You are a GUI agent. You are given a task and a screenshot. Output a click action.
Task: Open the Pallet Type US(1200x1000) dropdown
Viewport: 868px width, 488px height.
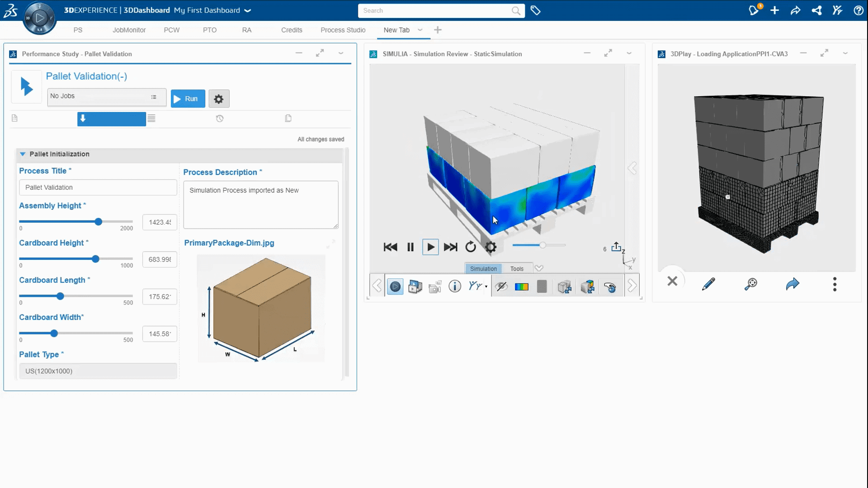[98, 371]
